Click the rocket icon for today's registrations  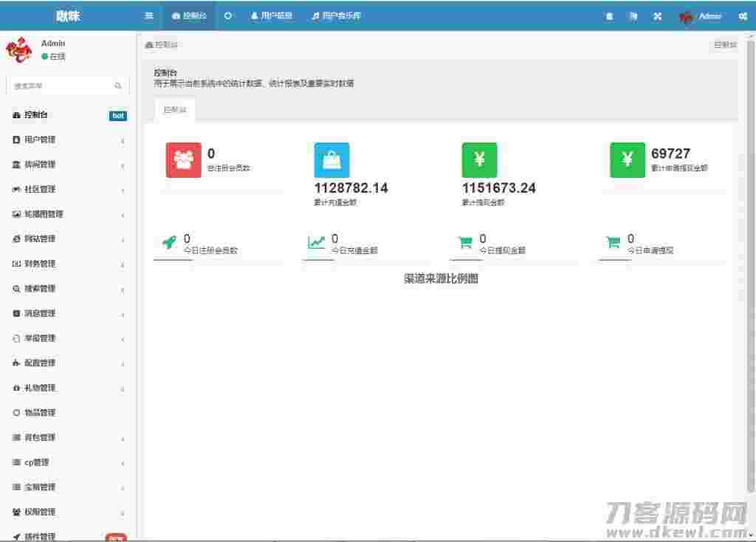(169, 243)
